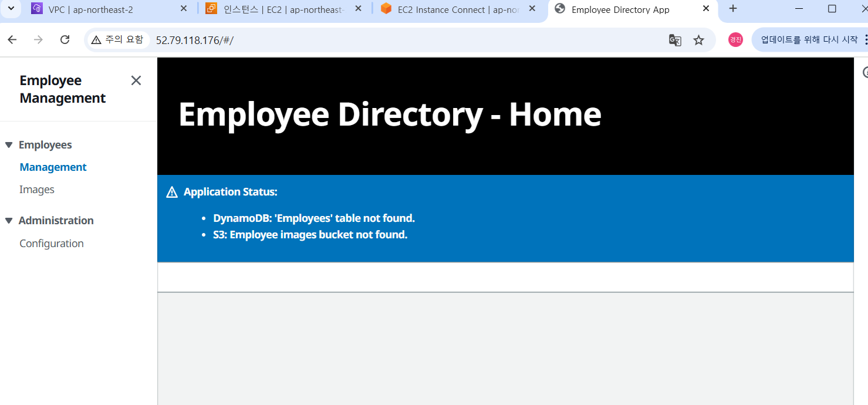868x405 pixels.
Task: Click the address bar URL 52.79.118.176
Action: pos(195,40)
